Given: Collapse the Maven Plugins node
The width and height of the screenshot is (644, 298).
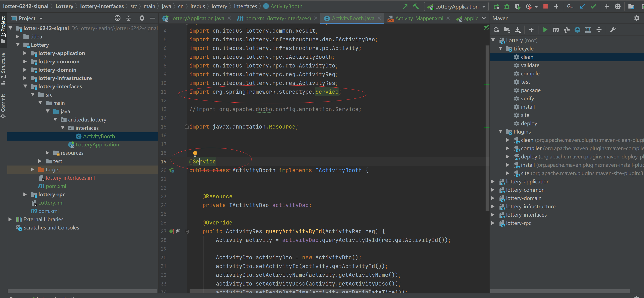Looking at the screenshot, I should [x=501, y=131].
